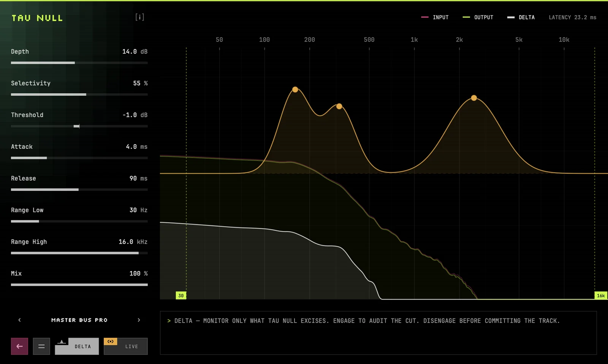The width and height of the screenshot is (608, 364).
Task: Select the middle orange peak node
Action: (339, 106)
